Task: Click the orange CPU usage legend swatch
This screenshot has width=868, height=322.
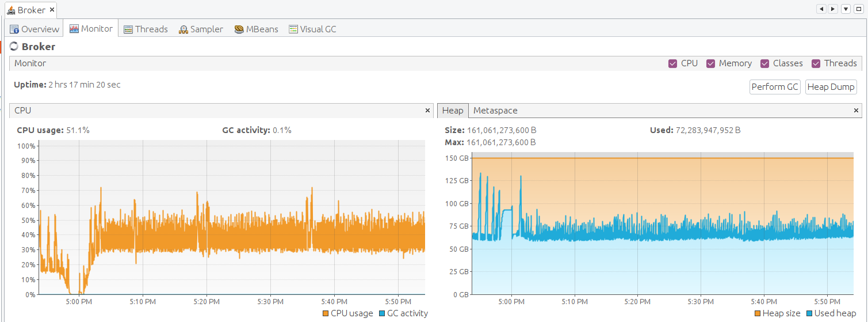Action: click(326, 313)
